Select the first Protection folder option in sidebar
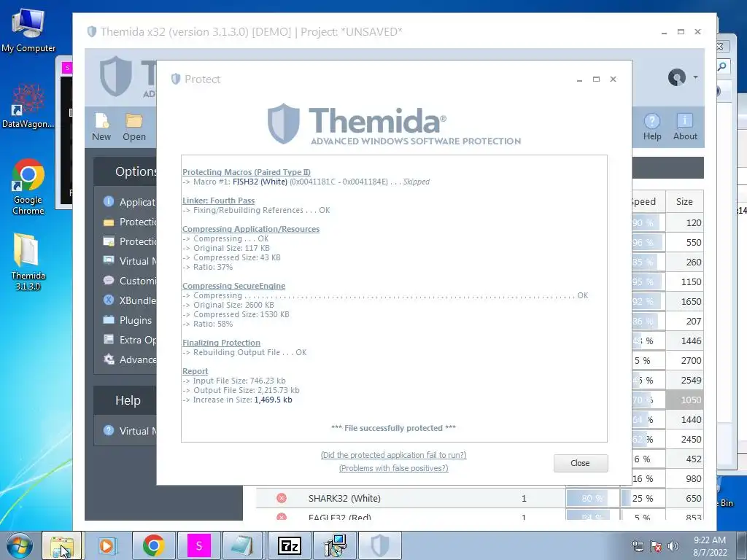The image size is (747, 560). point(130,222)
